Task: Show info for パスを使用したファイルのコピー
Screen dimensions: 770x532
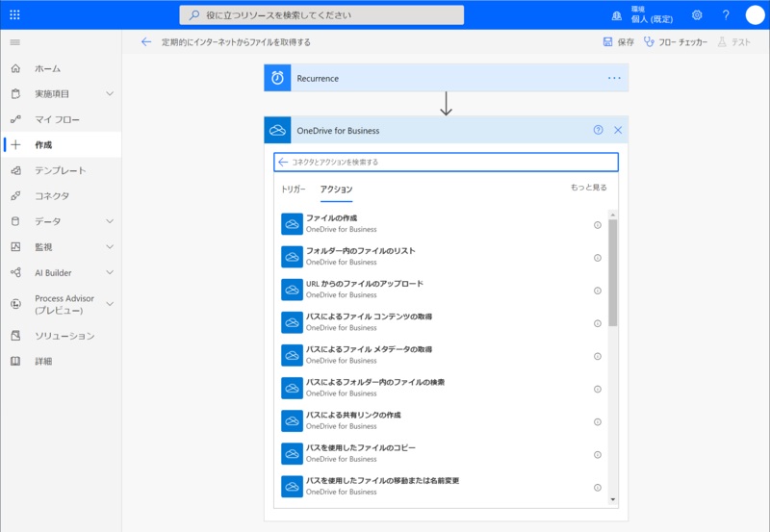Action: [598, 455]
